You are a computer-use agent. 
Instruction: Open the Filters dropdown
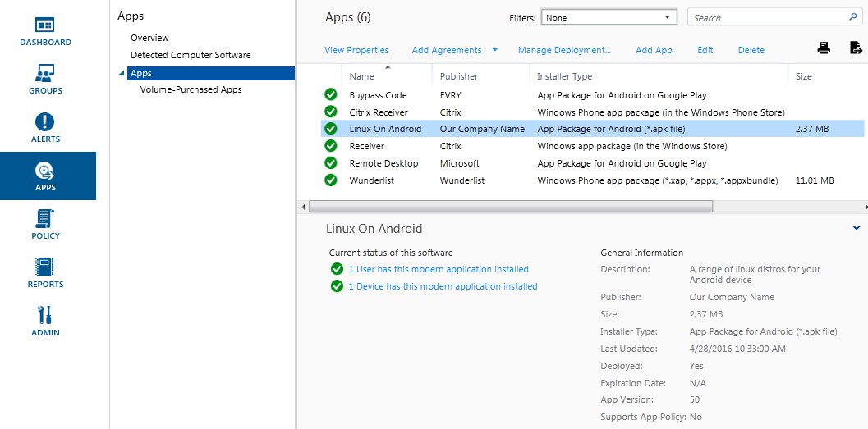coord(609,18)
